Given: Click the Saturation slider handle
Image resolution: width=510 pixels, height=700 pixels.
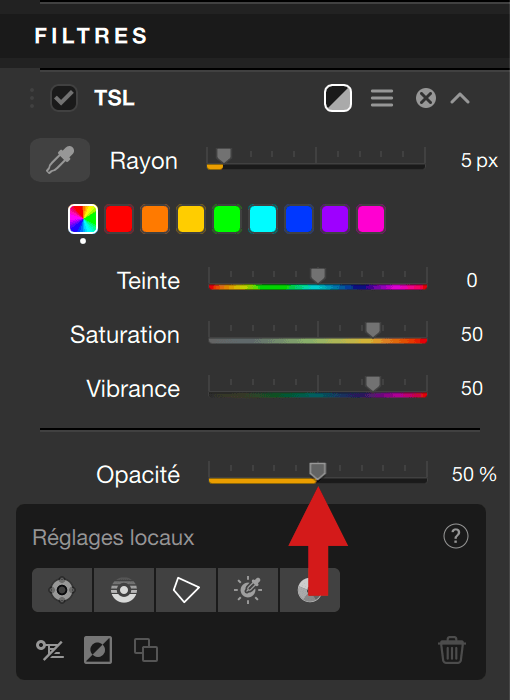Looking at the screenshot, I should click(x=373, y=330).
